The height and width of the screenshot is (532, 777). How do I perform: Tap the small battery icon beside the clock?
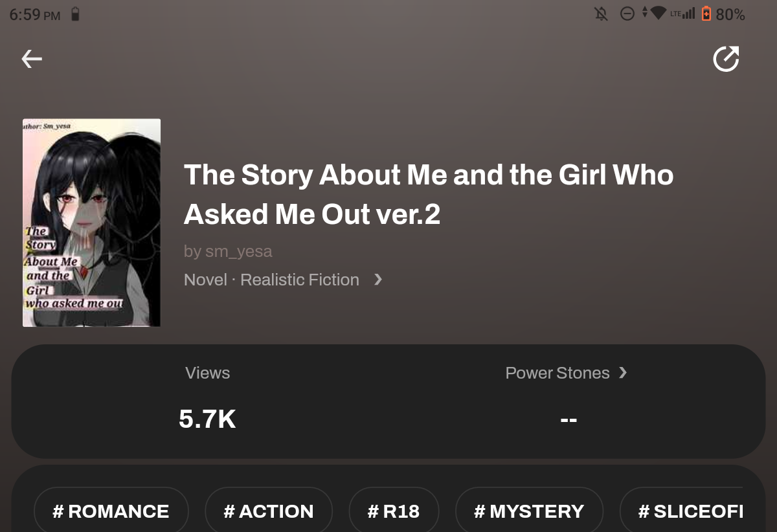click(x=75, y=14)
